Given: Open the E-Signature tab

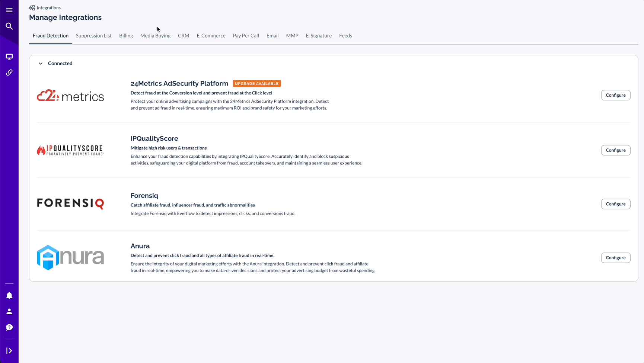Looking at the screenshot, I should click(x=319, y=36).
